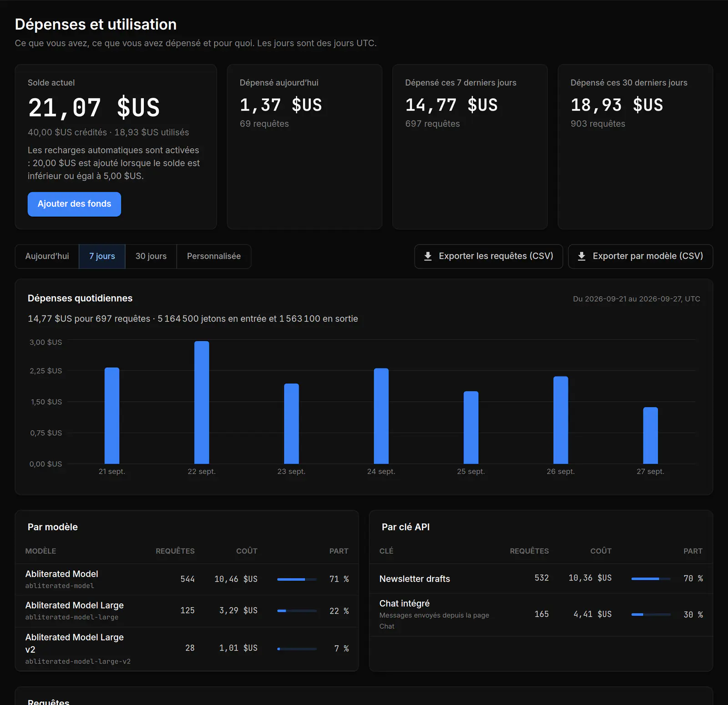
Task: Open the Personnalisée date range tab
Action: click(214, 256)
